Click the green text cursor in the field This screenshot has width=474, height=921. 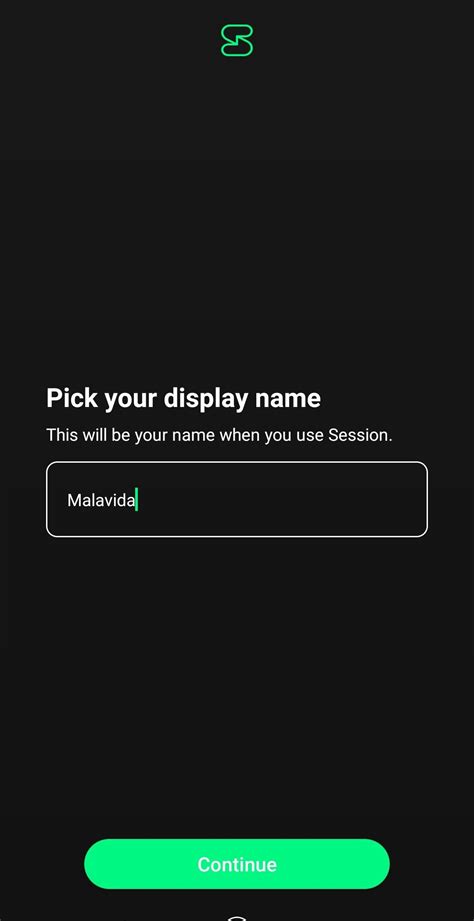click(136, 500)
